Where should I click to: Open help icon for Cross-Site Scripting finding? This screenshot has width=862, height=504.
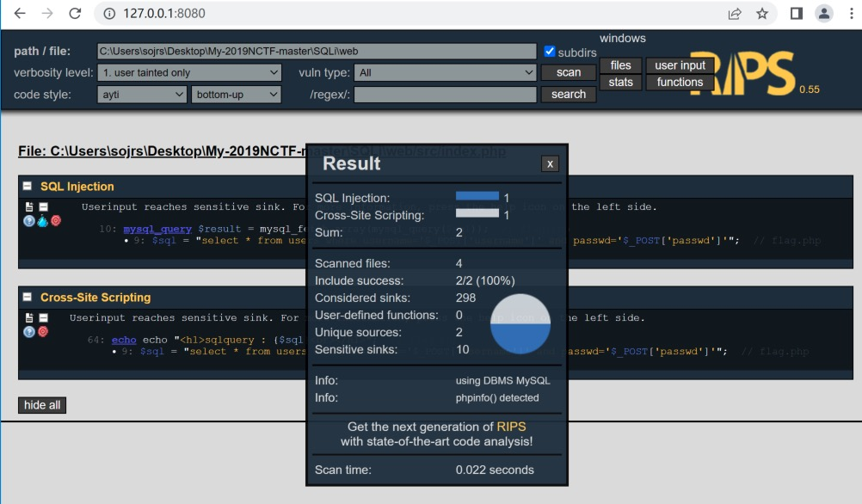click(x=29, y=331)
